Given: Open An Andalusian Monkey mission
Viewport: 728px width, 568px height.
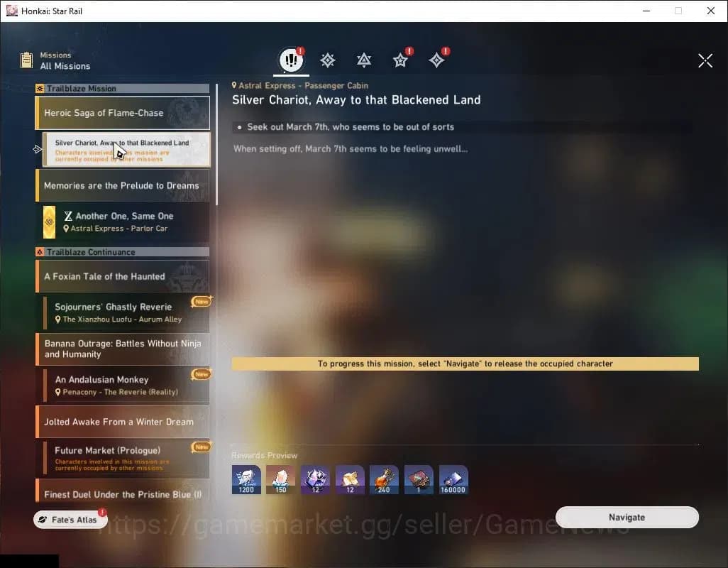Looking at the screenshot, I should click(126, 385).
